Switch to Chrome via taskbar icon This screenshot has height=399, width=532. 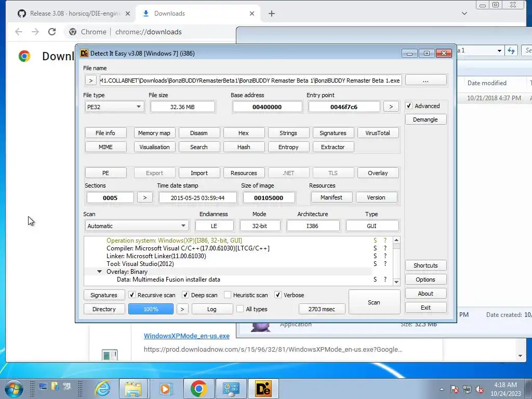(x=199, y=389)
